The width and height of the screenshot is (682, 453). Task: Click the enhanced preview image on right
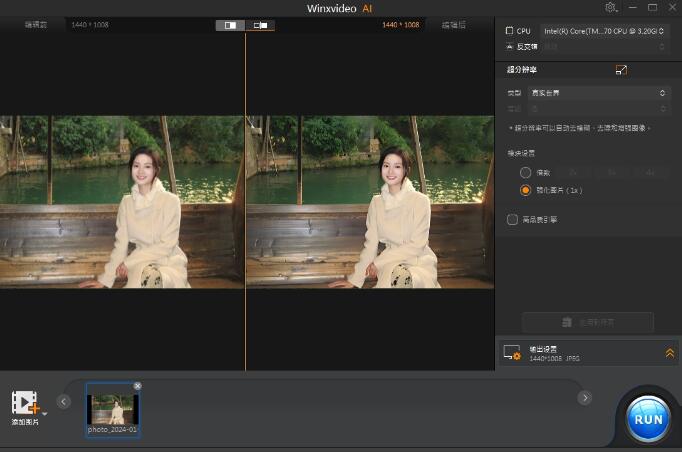(370, 202)
